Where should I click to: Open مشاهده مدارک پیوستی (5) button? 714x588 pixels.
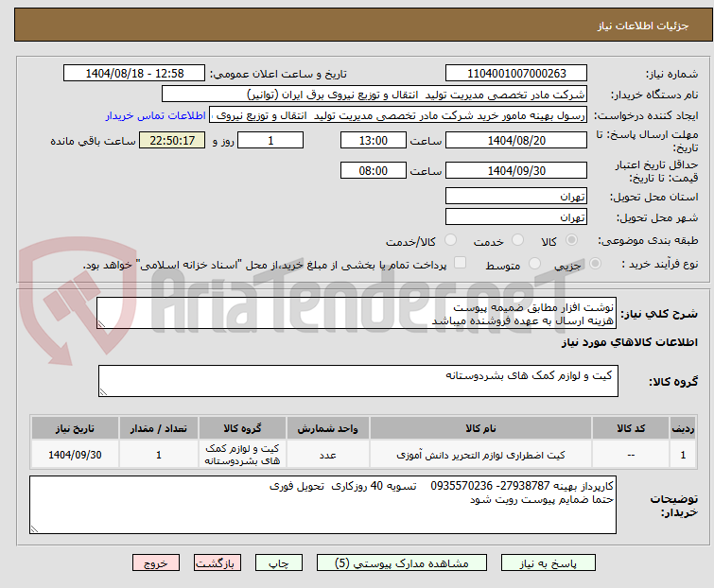tap(401, 563)
